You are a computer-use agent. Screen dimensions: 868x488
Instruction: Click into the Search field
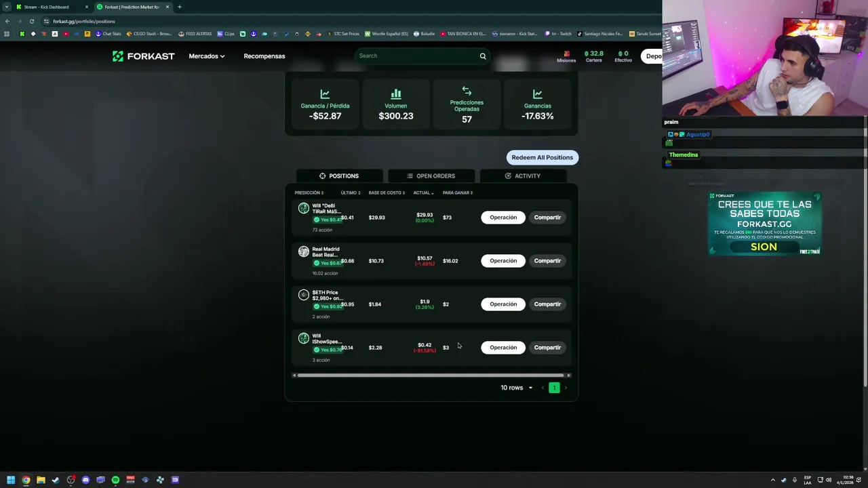417,56
